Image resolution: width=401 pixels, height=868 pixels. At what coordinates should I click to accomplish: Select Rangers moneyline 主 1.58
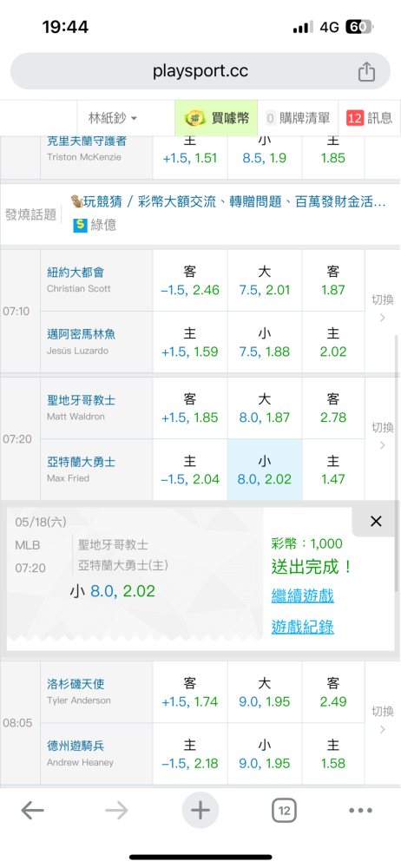[x=333, y=754]
